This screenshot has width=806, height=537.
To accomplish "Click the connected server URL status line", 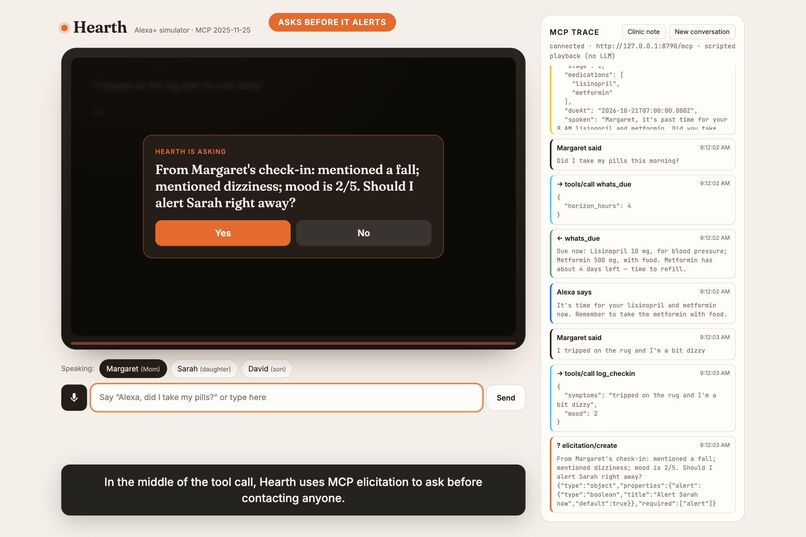I will [x=642, y=51].
